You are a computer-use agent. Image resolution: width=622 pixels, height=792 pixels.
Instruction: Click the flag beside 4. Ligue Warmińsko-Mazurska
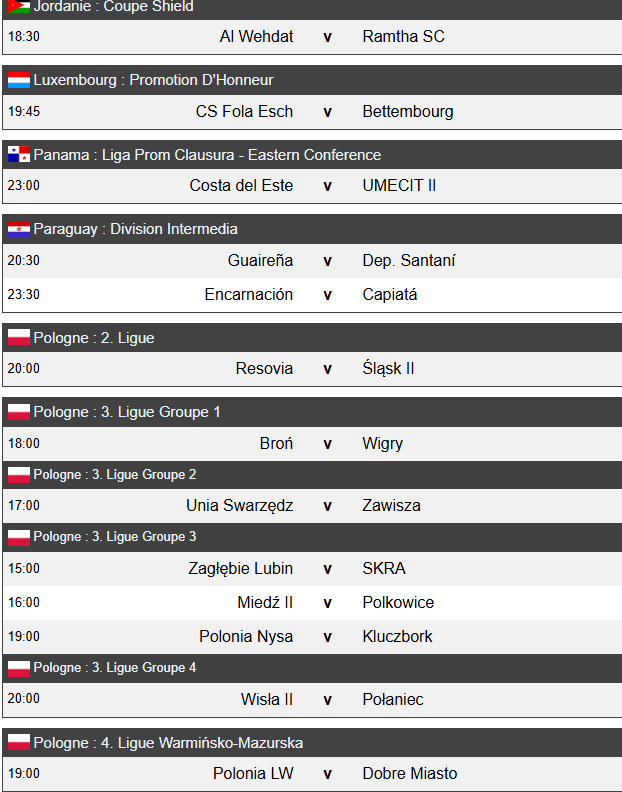coord(18,743)
